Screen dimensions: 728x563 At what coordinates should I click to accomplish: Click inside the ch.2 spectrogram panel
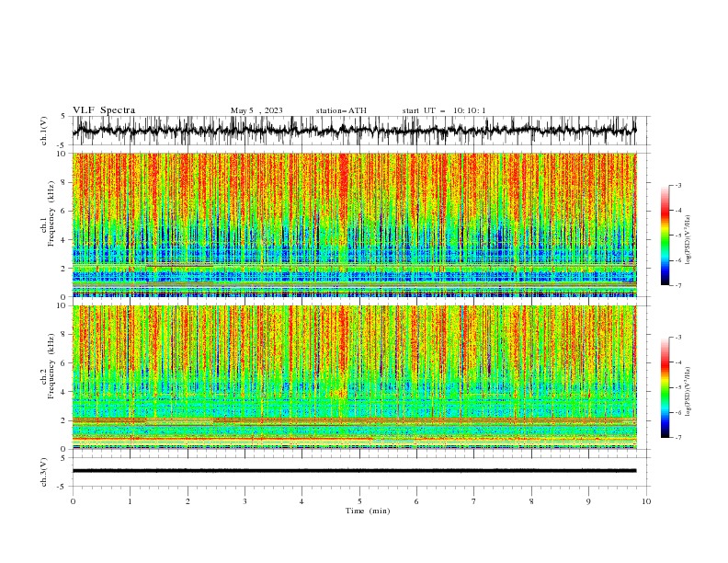[355, 377]
